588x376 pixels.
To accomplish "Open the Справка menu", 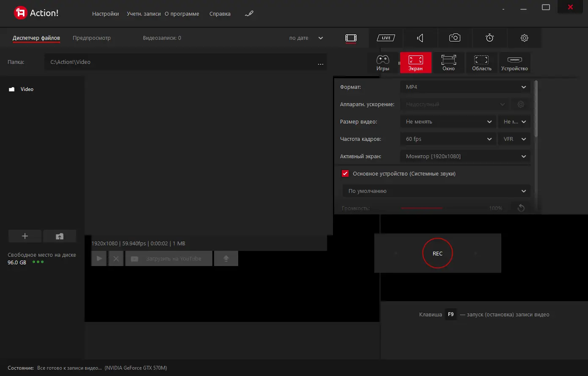I will point(220,14).
